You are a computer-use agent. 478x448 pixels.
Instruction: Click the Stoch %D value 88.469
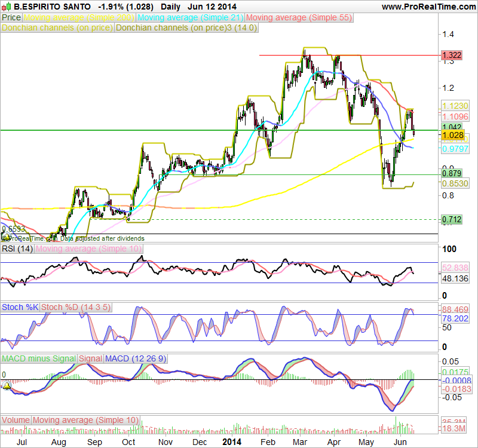click(455, 309)
